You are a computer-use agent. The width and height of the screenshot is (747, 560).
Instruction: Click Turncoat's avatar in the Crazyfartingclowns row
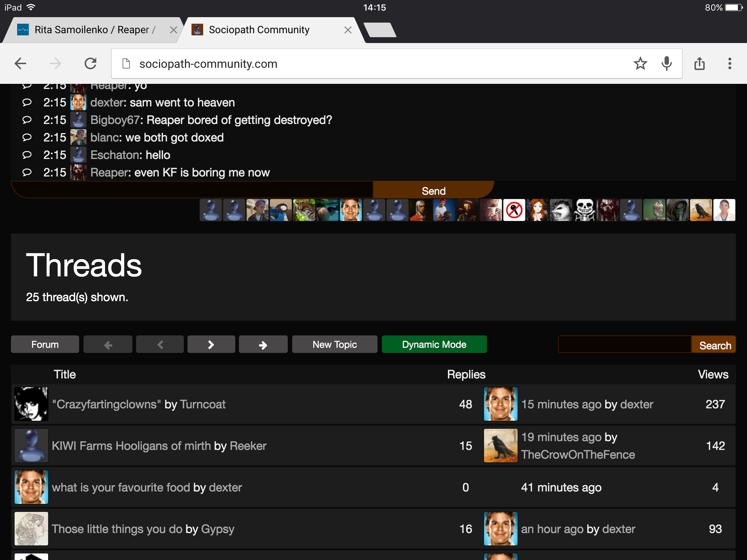(31, 404)
